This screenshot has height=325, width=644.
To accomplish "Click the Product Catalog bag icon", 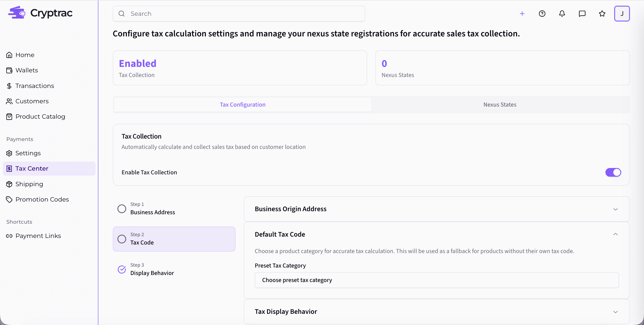I will tap(9, 116).
